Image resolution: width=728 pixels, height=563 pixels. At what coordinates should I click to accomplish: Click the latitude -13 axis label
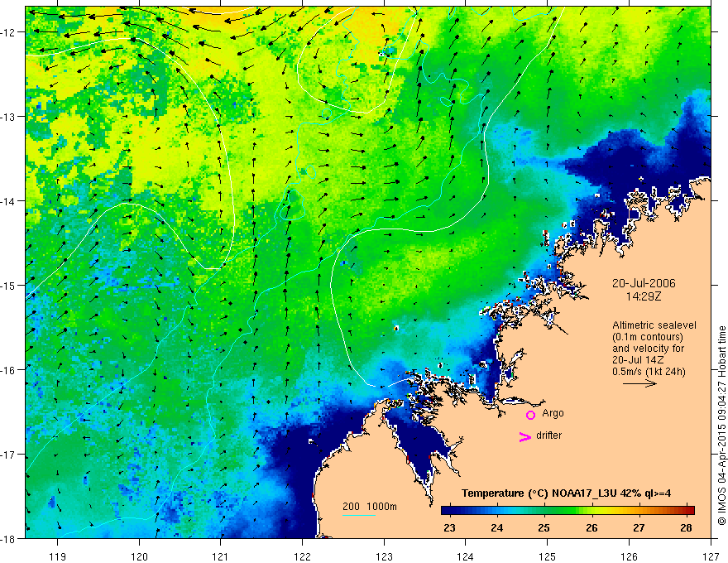pos(8,117)
